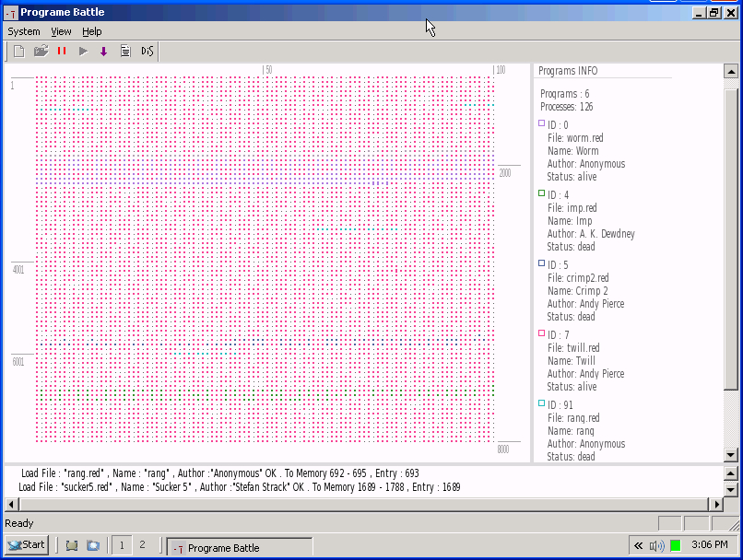The width and height of the screenshot is (743, 560).
Task: Click the horizontal scrollbar right arrow
Action: click(x=717, y=505)
